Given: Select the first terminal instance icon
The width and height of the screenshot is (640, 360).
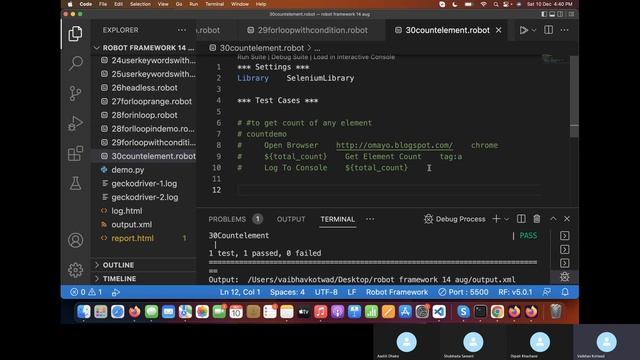Looking at the screenshot, I should tap(564, 236).
